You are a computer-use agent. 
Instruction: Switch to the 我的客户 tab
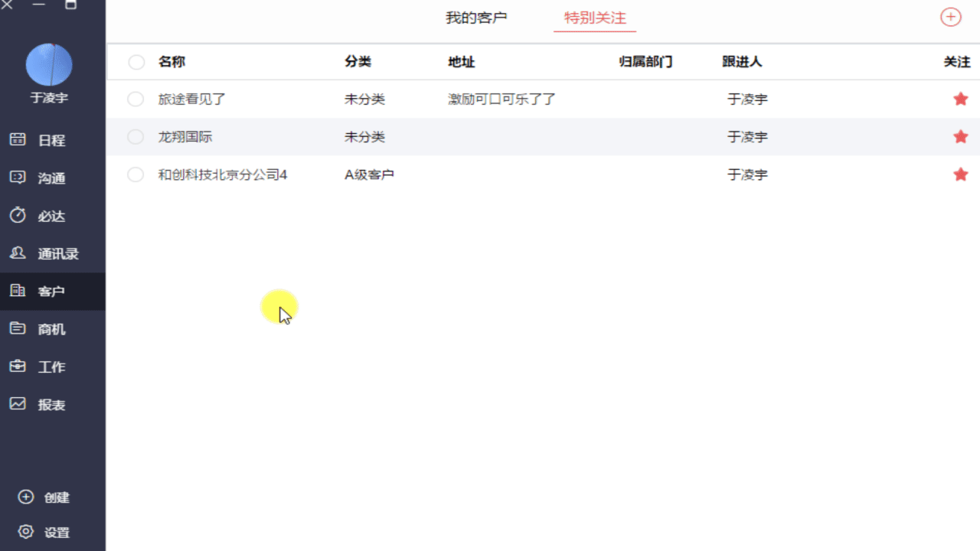point(476,18)
